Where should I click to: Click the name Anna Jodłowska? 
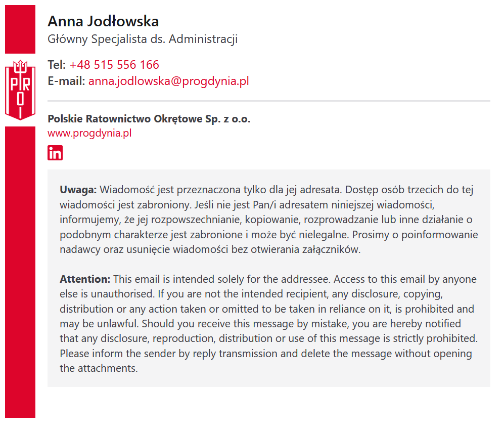(103, 21)
